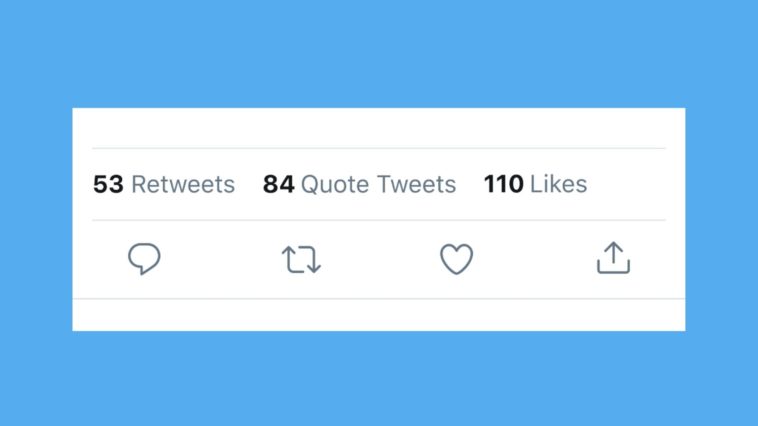Image resolution: width=758 pixels, height=426 pixels.
Task: Open the share menu via upload-arrow icon
Action: click(613, 259)
